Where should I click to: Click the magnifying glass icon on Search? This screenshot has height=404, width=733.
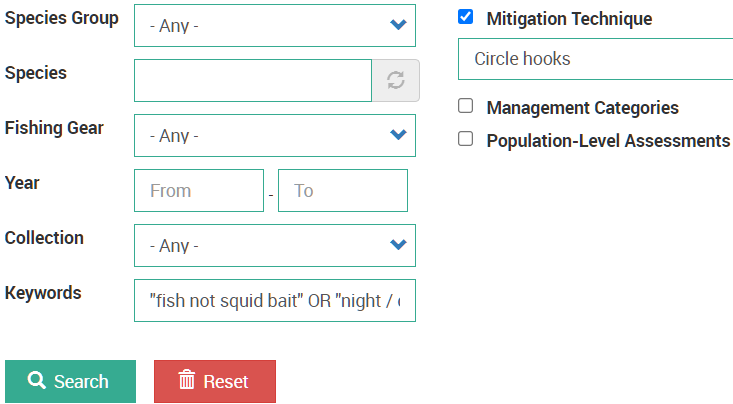[x=36, y=381]
